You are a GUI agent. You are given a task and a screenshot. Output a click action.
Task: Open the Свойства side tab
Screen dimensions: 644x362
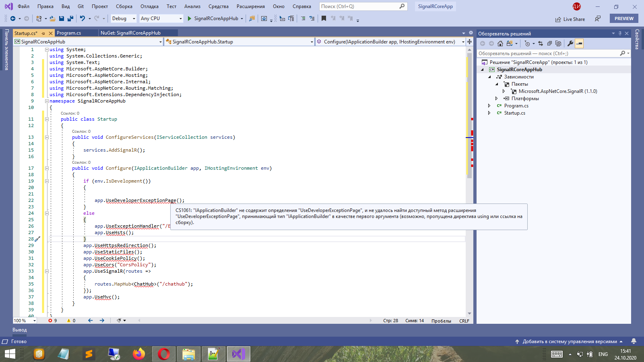coord(637,39)
